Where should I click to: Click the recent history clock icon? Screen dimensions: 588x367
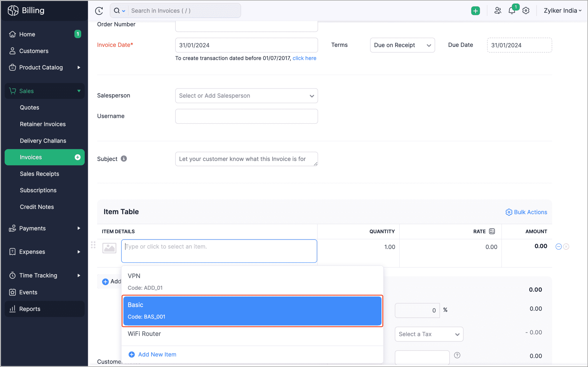[99, 11]
